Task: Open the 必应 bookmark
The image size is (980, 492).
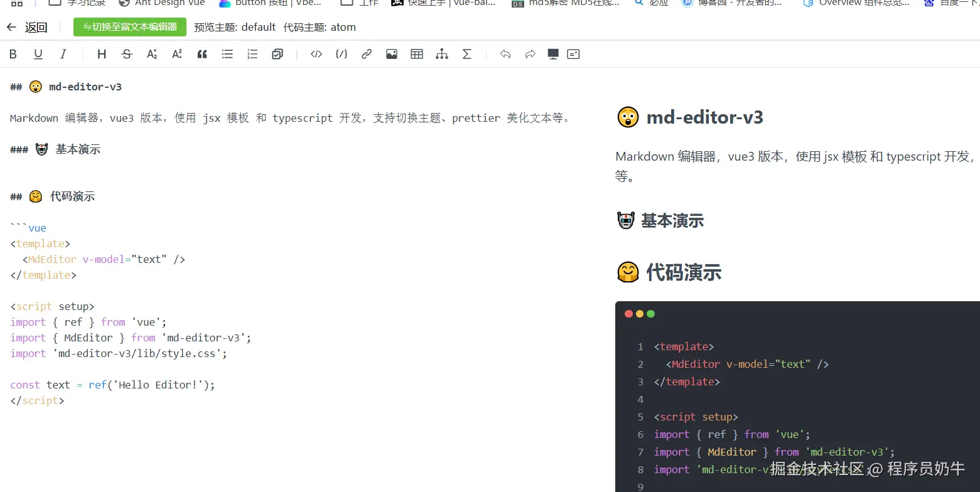Action: coord(650,4)
